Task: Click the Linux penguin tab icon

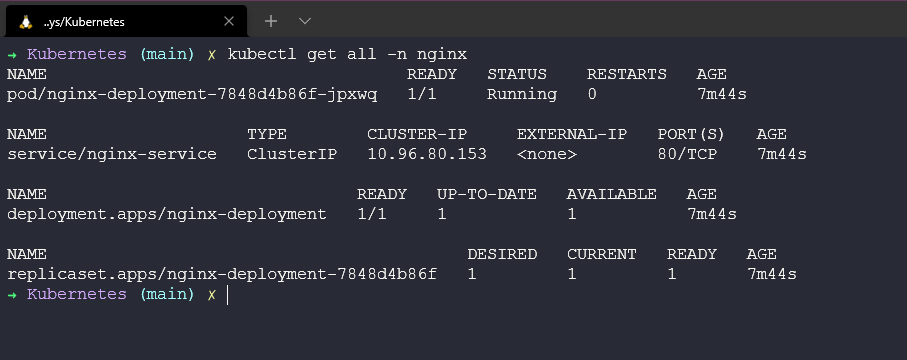Action: pos(25,22)
